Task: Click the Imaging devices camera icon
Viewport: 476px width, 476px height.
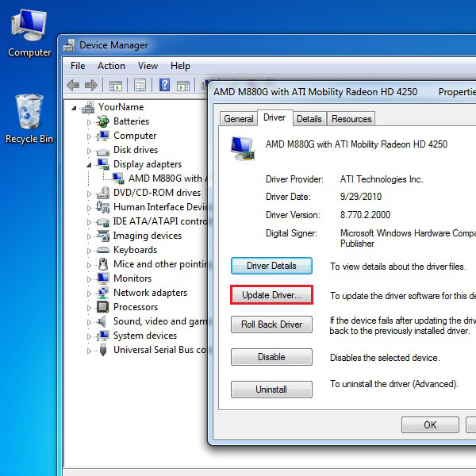Action: (103, 236)
